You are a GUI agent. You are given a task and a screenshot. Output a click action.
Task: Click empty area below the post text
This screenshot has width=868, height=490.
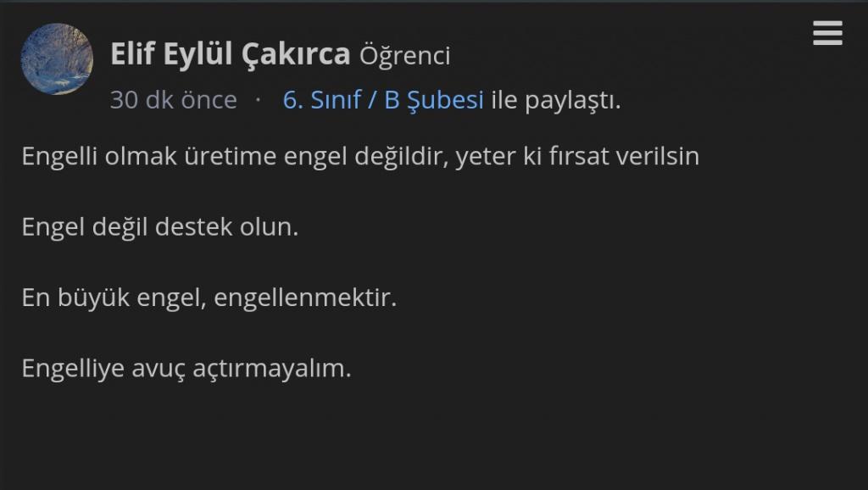(434, 437)
